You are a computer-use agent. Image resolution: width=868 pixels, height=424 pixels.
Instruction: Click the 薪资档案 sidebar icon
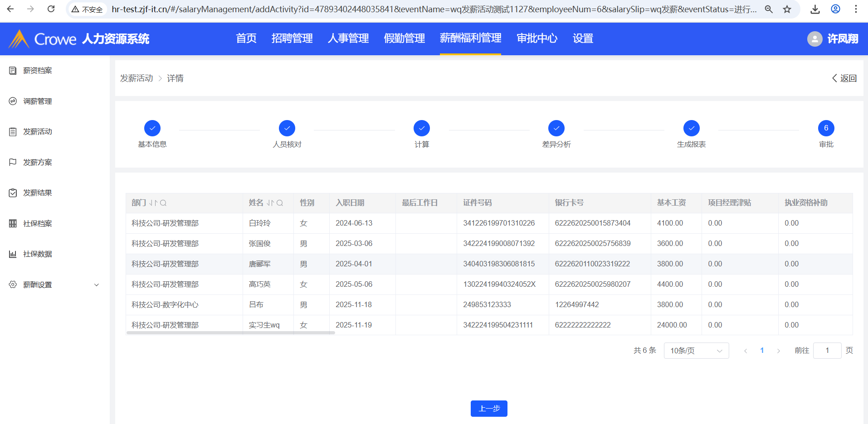coord(13,71)
